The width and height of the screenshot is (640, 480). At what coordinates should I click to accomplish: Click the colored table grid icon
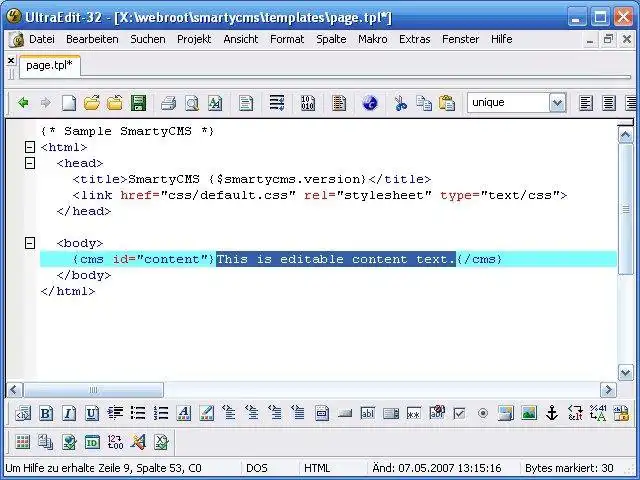tap(23, 442)
